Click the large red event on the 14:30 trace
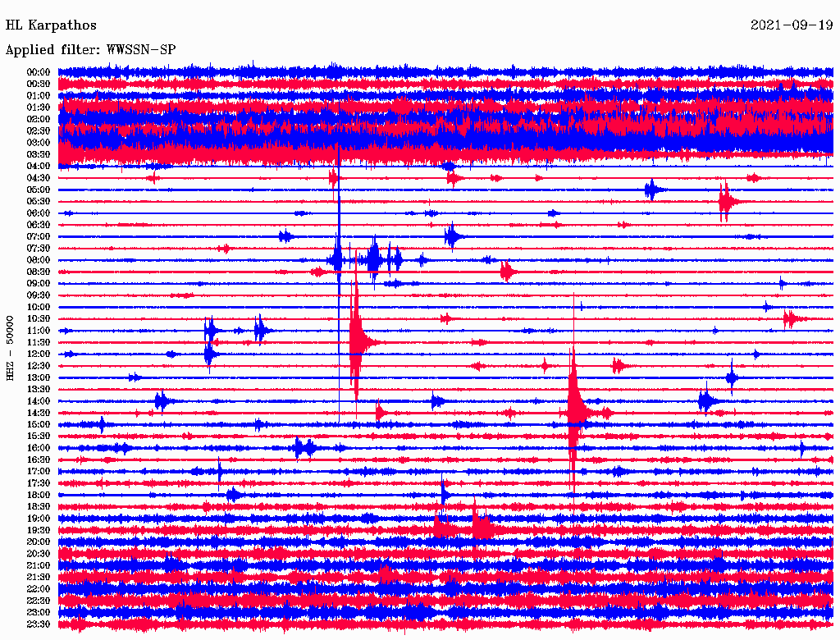This screenshot has height=640, width=840. coord(574,410)
